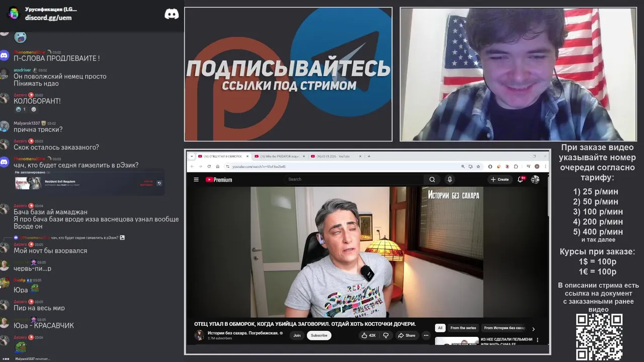Click the install/cast icon in address bar
Screen dimensions: 644x362
click(x=470, y=166)
